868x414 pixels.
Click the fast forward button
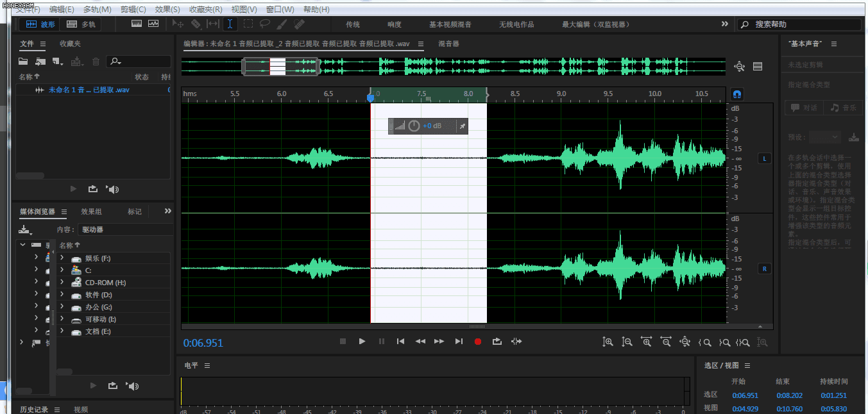coord(439,342)
